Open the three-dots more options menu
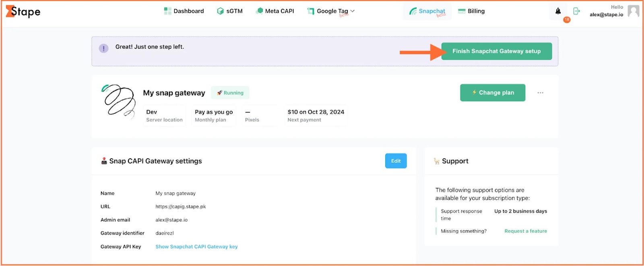This screenshot has height=266, width=644. point(540,93)
